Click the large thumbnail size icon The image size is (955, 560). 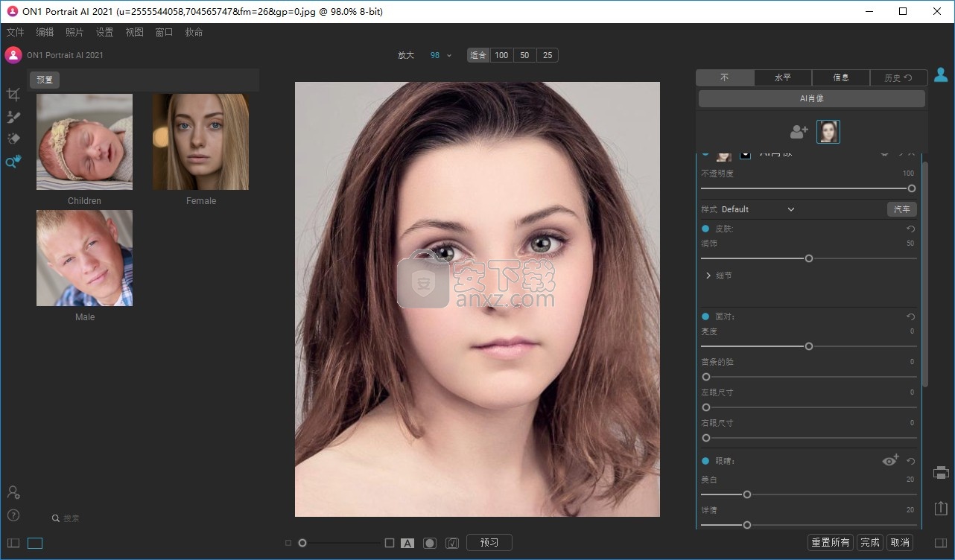pyautogui.click(x=390, y=543)
